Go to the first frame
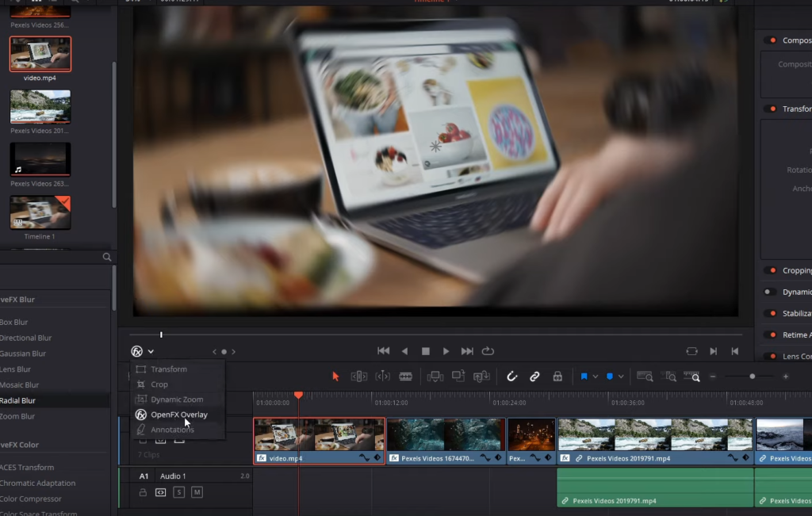Screen dimensions: 812x516 (383, 351)
